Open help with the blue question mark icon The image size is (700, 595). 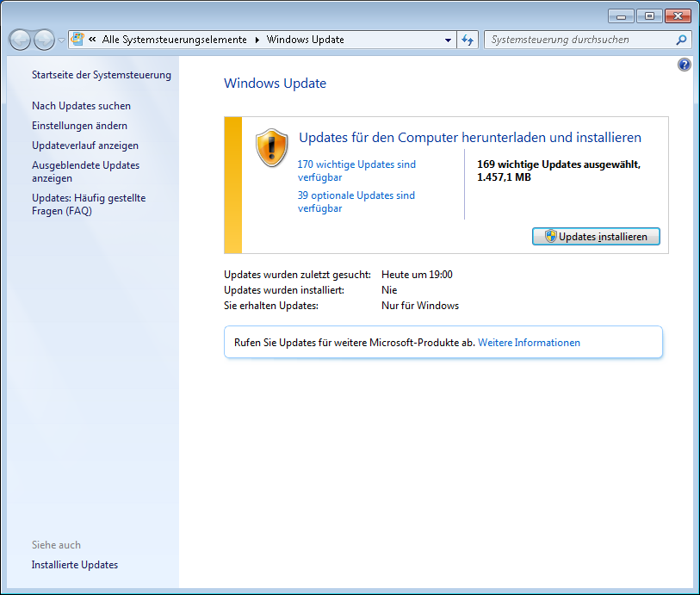pyautogui.click(x=684, y=65)
